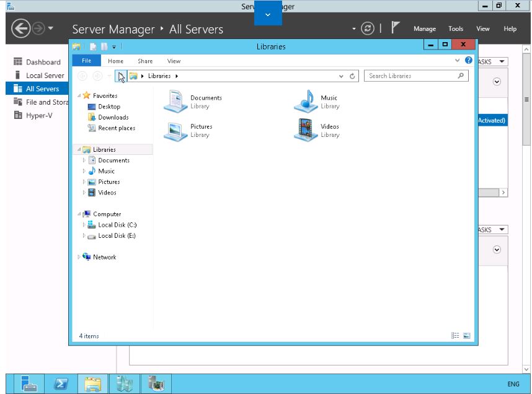
Task: Click the server hardware taskbar icon
Action: click(x=156, y=383)
